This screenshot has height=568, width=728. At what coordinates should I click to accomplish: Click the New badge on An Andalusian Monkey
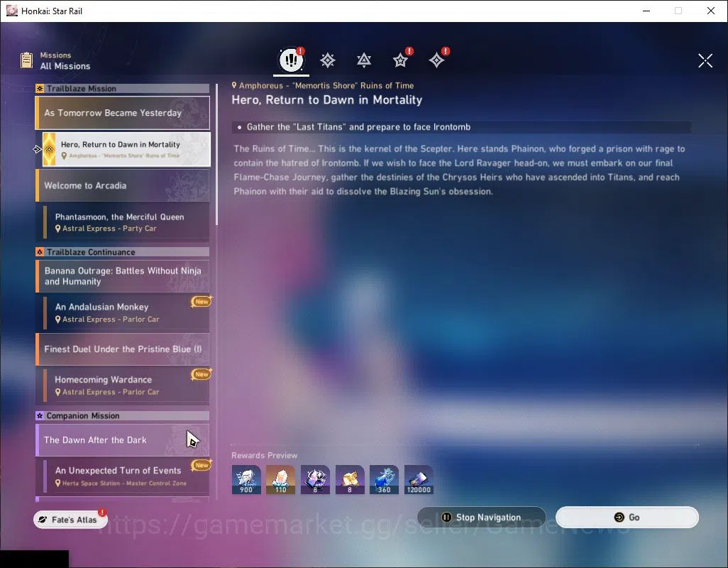(x=202, y=302)
